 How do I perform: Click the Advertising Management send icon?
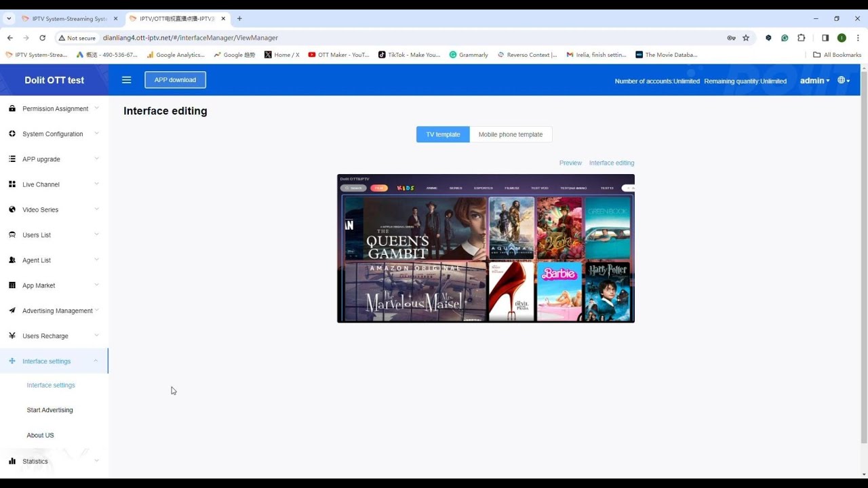[x=12, y=310]
